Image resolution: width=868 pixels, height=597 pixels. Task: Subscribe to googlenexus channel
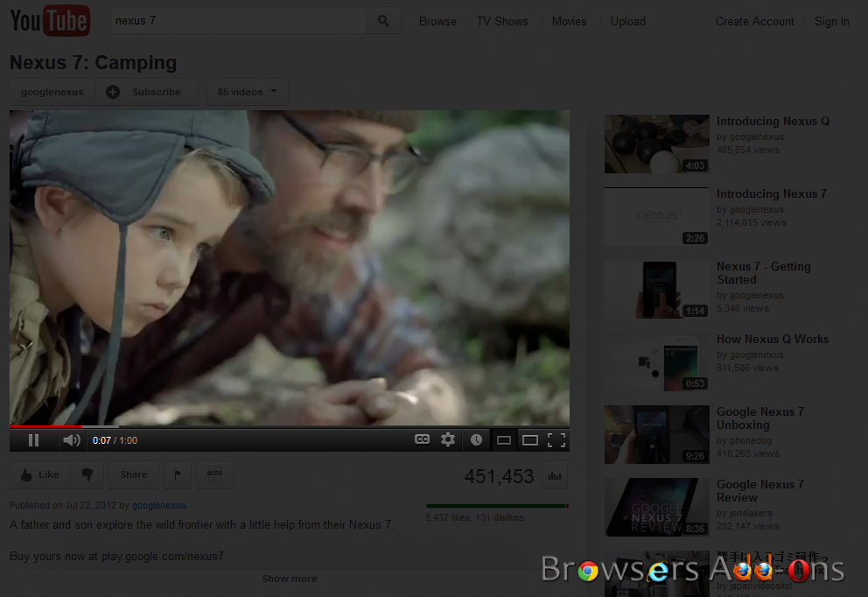pyautogui.click(x=147, y=92)
